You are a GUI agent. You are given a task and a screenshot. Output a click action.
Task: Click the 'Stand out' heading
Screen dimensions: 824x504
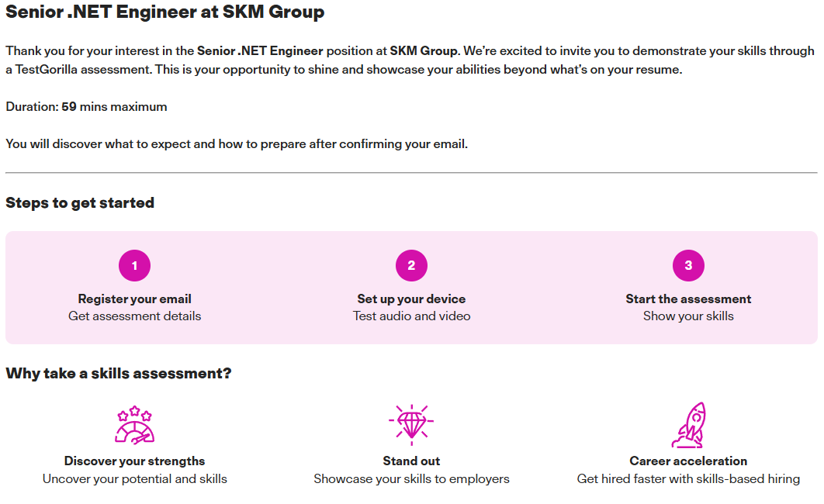411,461
